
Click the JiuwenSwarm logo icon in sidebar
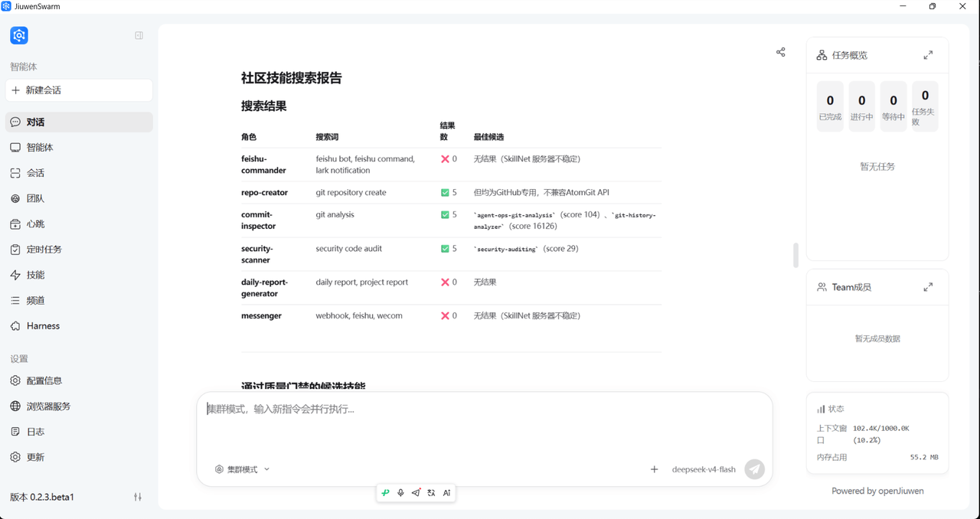pyautogui.click(x=19, y=35)
